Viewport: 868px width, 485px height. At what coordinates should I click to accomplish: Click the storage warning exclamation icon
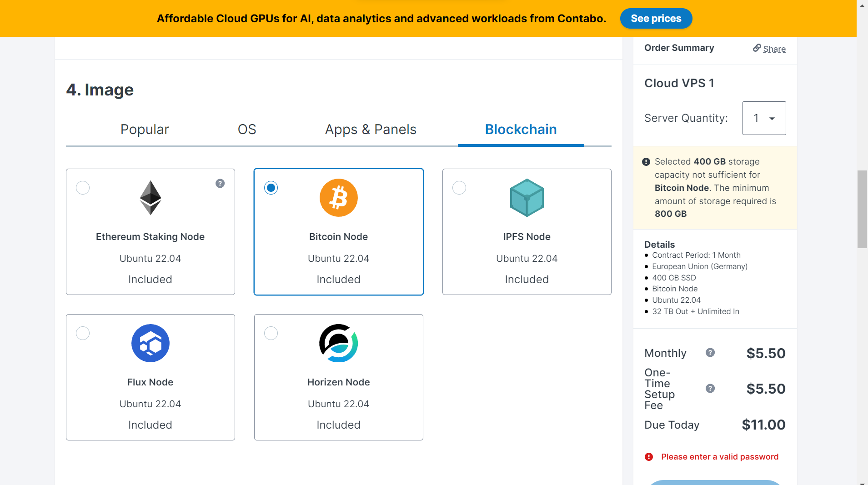[646, 162]
